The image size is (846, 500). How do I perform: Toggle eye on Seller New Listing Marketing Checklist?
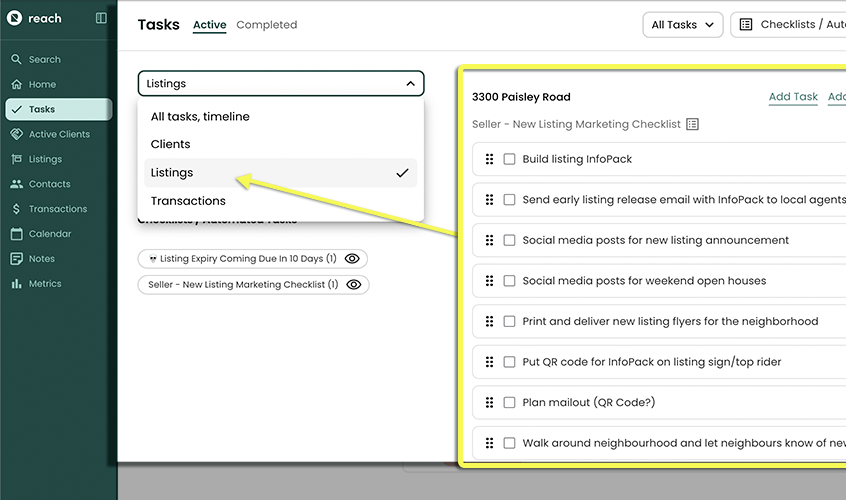pyautogui.click(x=354, y=285)
